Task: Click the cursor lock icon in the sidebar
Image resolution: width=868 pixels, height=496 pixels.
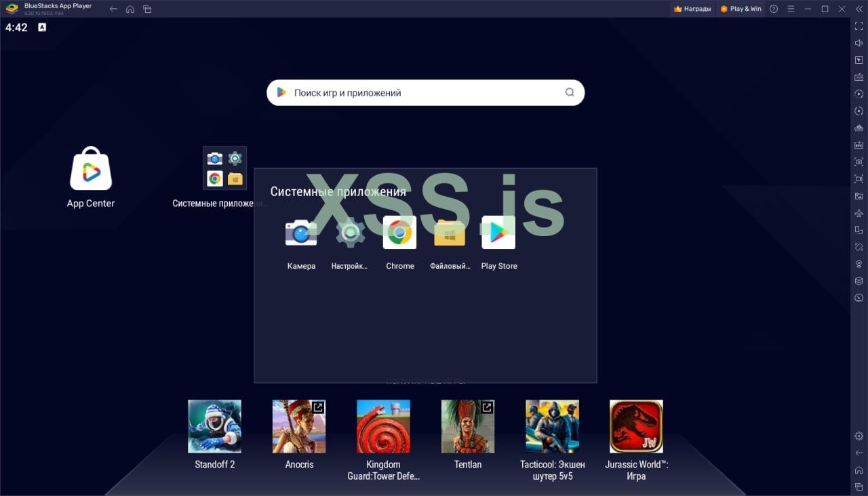Action: click(x=859, y=60)
